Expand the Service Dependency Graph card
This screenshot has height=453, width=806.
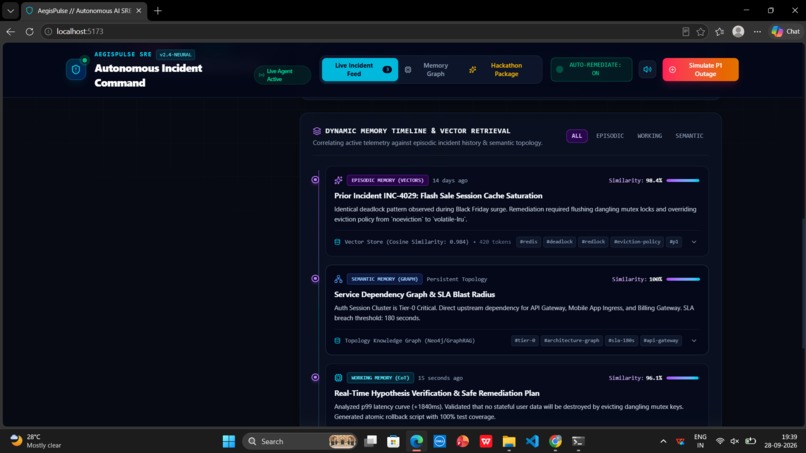694,340
